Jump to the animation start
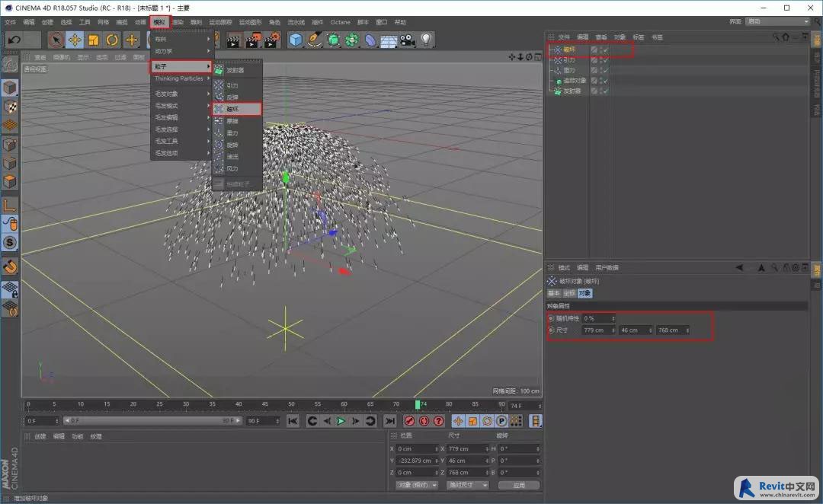The height and width of the screenshot is (504, 823). (293, 421)
